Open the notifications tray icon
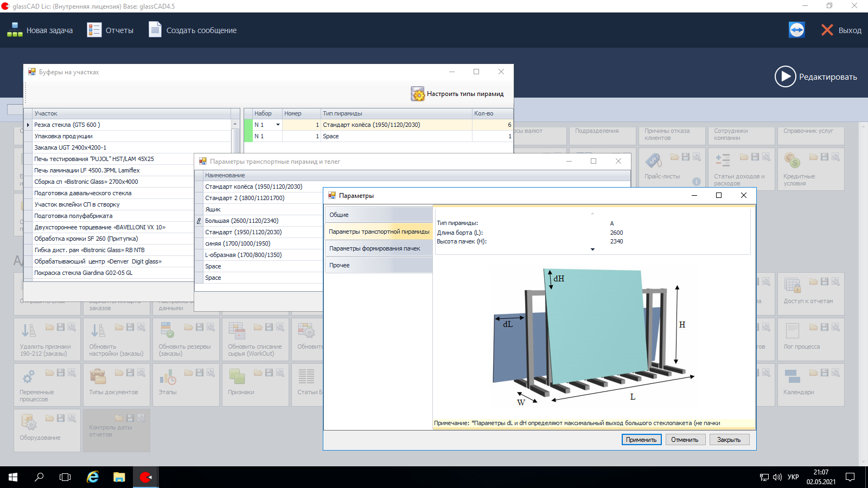 850,477
